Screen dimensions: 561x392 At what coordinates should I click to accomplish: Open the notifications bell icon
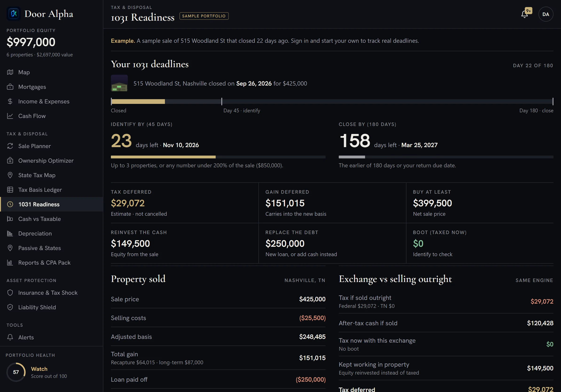(524, 14)
